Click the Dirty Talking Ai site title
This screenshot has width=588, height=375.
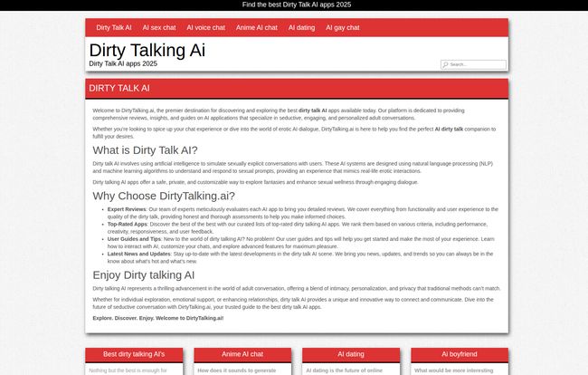pyautogui.click(x=147, y=50)
